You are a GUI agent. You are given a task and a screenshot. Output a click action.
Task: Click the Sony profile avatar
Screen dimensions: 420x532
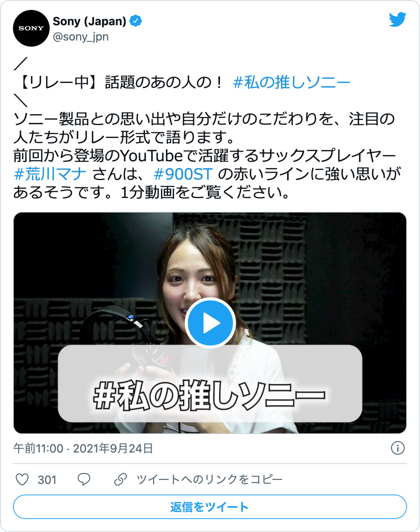(x=31, y=28)
